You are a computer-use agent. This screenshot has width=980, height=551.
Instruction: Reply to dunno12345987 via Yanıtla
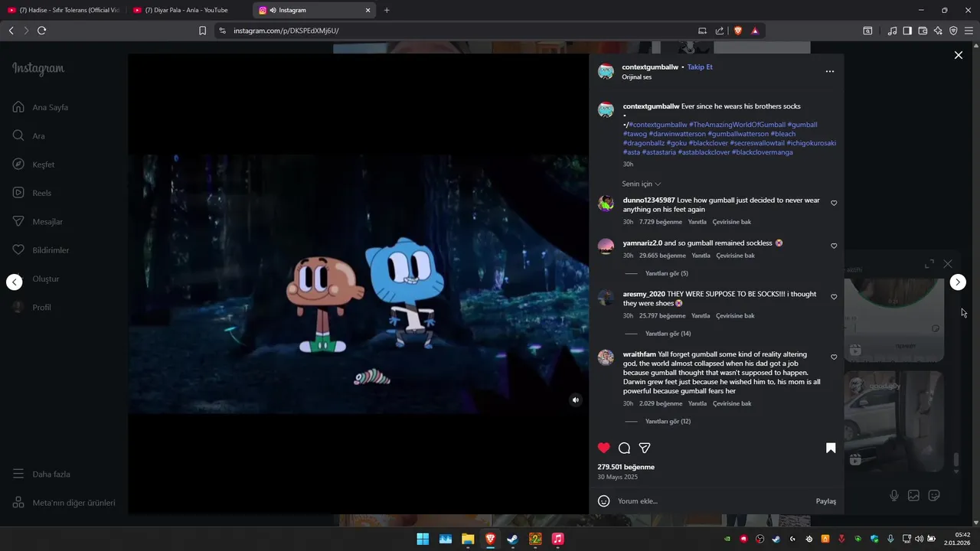point(697,222)
